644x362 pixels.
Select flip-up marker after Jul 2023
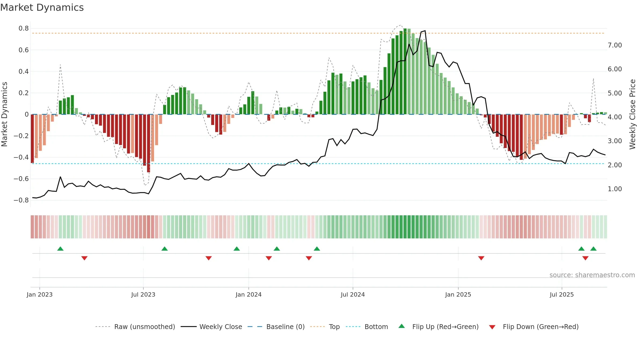tap(164, 249)
